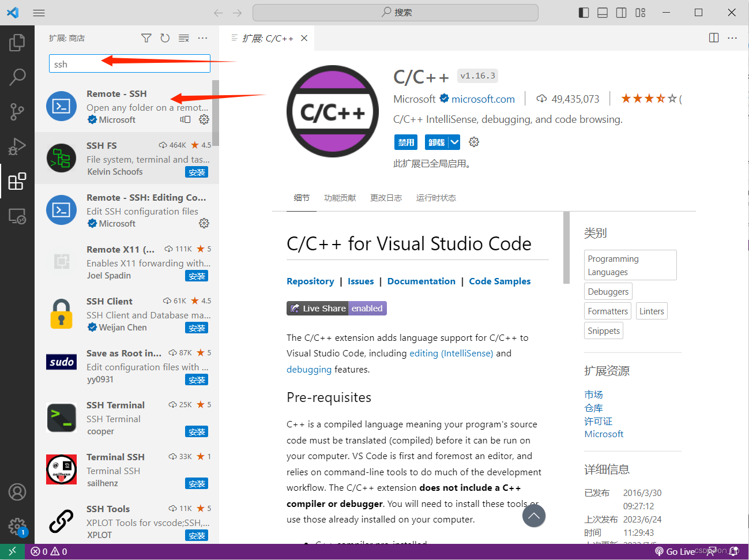Install the SSH Tools extension
Viewport: 749px width, 560px height.
[197, 535]
